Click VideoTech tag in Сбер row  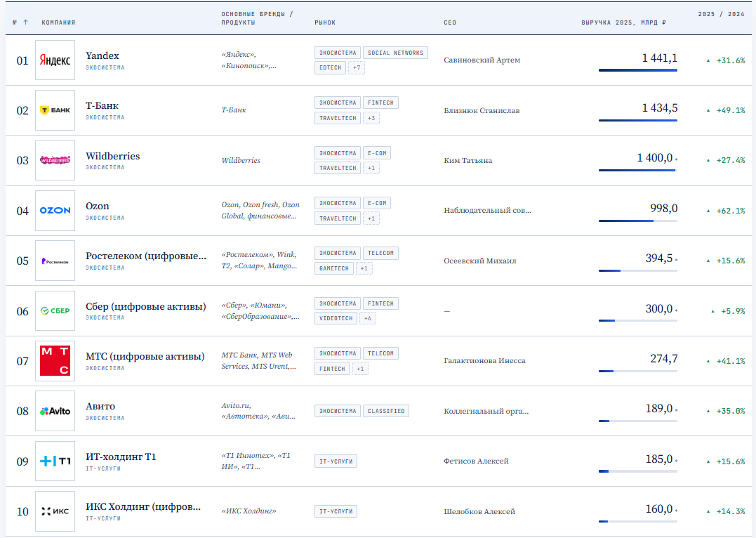pyautogui.click(x=336, y=318)
